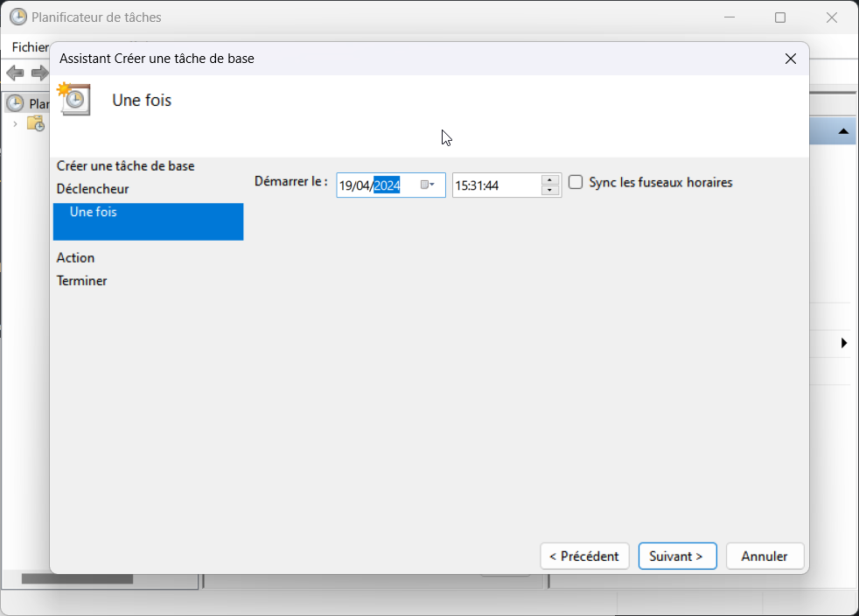The image size is (859, 616).
Task: Select the highlighted Une fois step
Action: coord(148,221)
